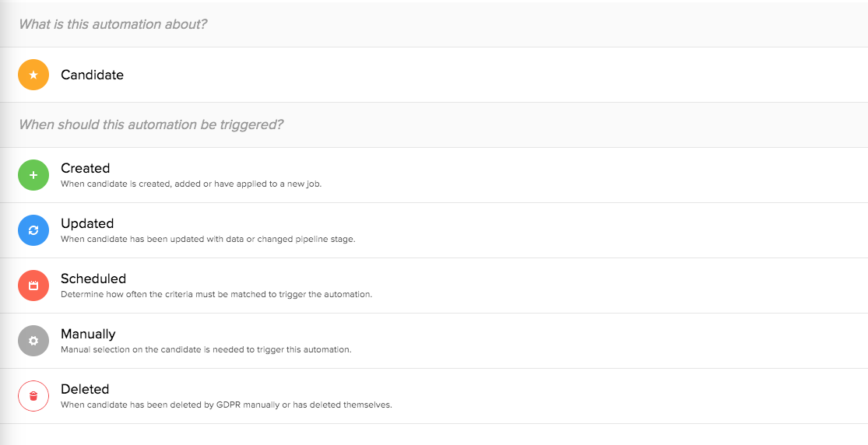The width and height of the screenshot is (868, 445).
Task: Click the 'changed pipeline stage' description text
Action: tap(208, 240)
